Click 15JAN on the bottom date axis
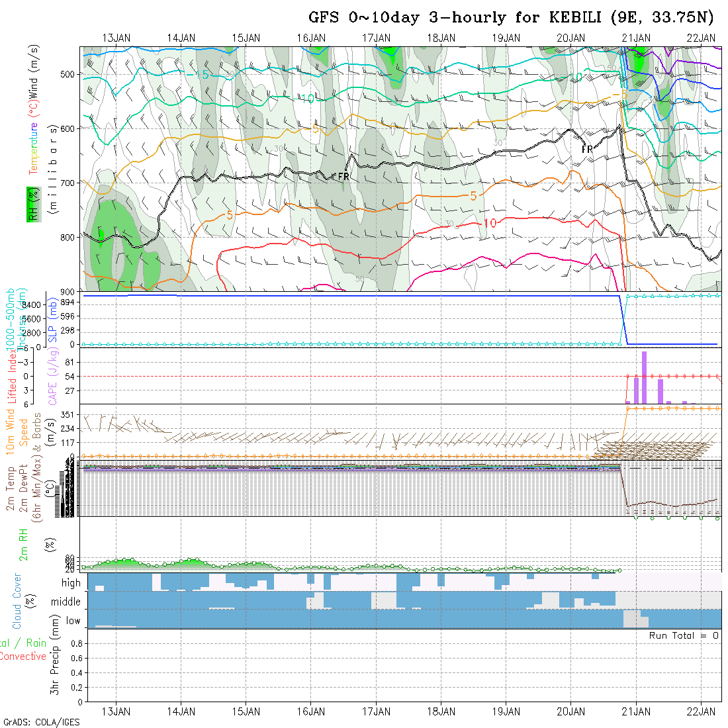This screenshot has height=728, width=728. (246, 711)
